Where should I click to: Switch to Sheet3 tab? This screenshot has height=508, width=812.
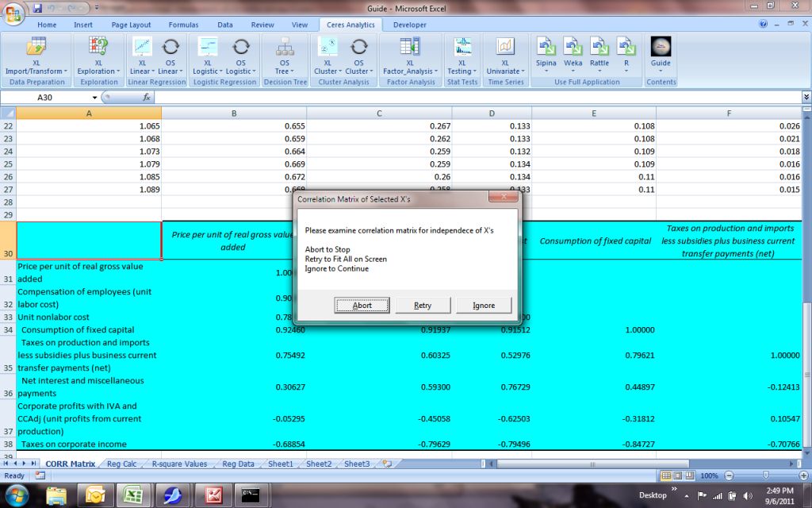point(357,464)
